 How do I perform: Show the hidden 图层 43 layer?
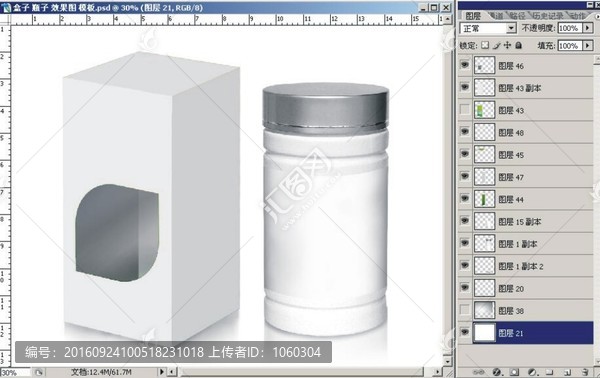pos(465,110)
